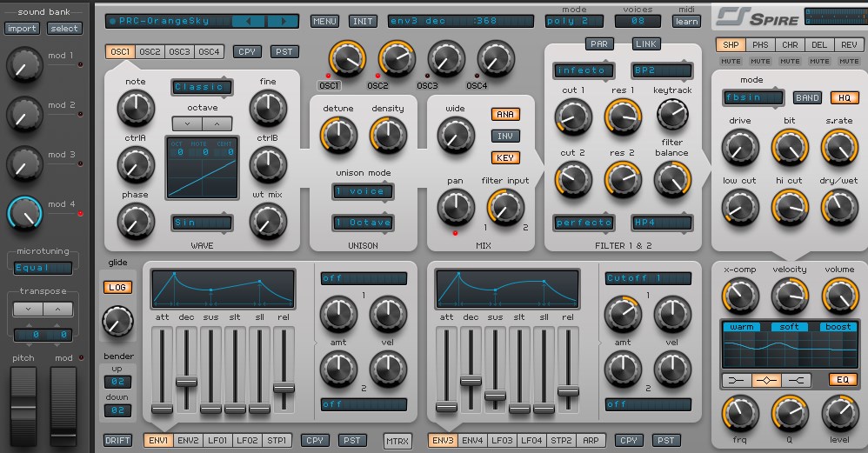Click the sound bank import button
This screenshot has height=453, width=868.
pyautogui.click(x=22, y=28)
